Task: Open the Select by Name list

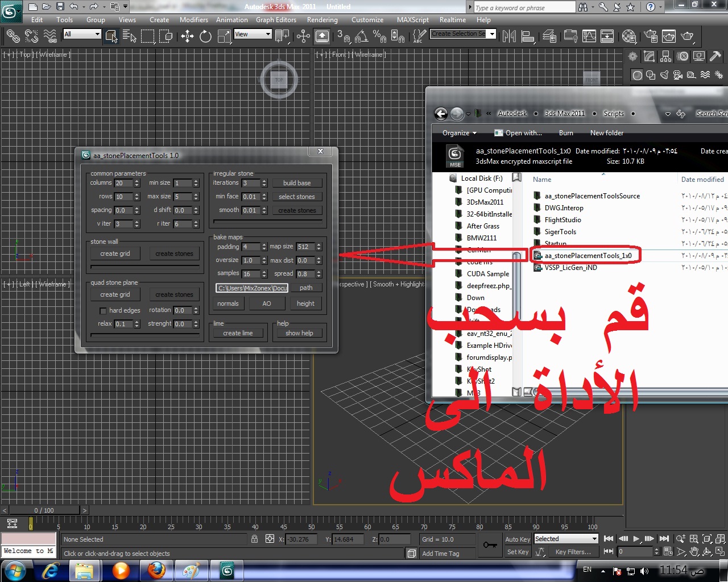Action: click(x=130, y=36)
